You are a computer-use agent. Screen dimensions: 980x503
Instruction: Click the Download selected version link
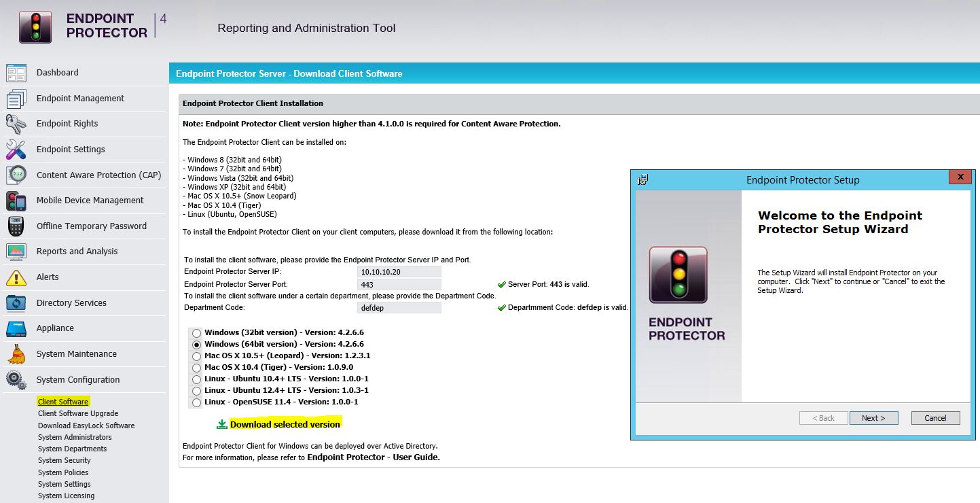tap(285, 424)
